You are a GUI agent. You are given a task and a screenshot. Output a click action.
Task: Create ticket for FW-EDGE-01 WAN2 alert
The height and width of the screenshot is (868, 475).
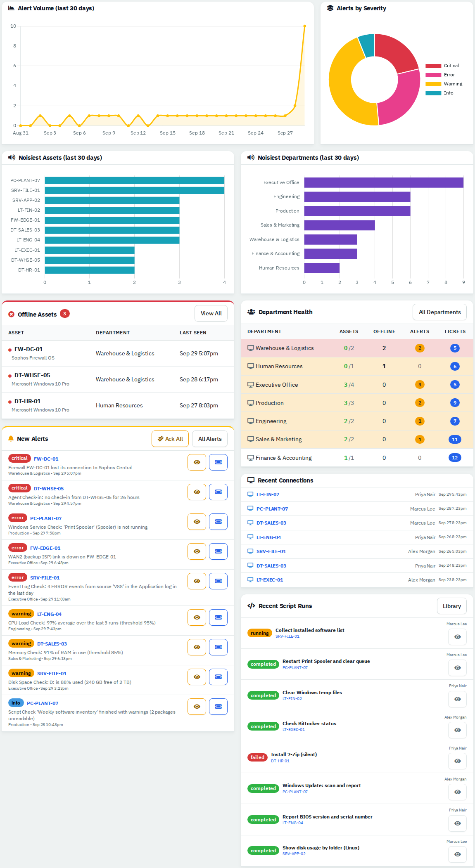click(x=218, y=551)
